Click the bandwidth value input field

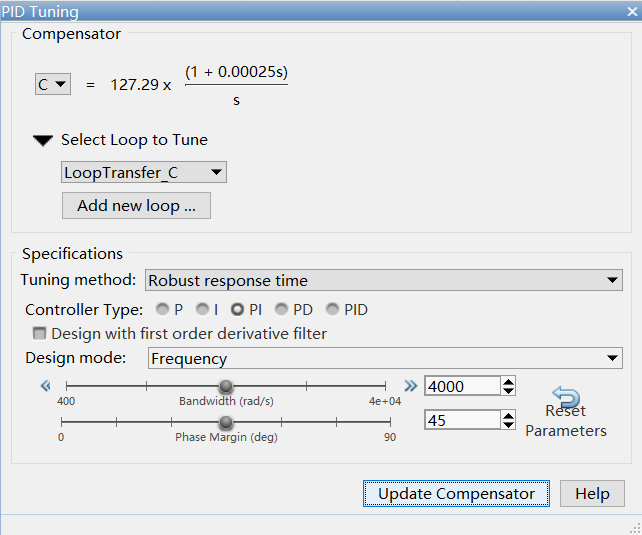pos(461,386)
